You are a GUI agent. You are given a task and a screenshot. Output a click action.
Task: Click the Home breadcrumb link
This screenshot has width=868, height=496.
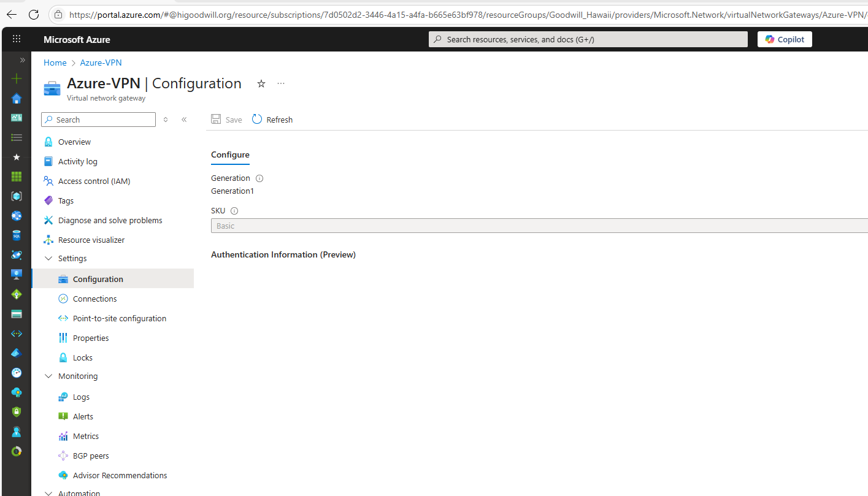pyautogui.click(x=55, y=63)
